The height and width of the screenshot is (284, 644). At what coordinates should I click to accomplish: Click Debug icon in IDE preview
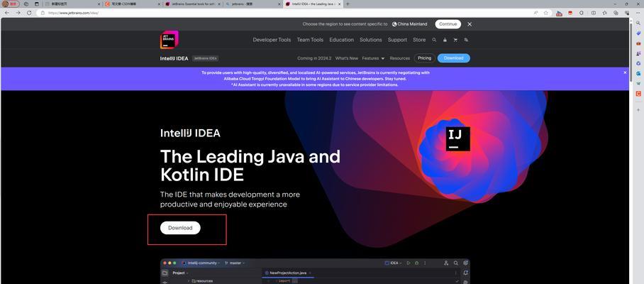pyautogui.click(x=416, y=263)
